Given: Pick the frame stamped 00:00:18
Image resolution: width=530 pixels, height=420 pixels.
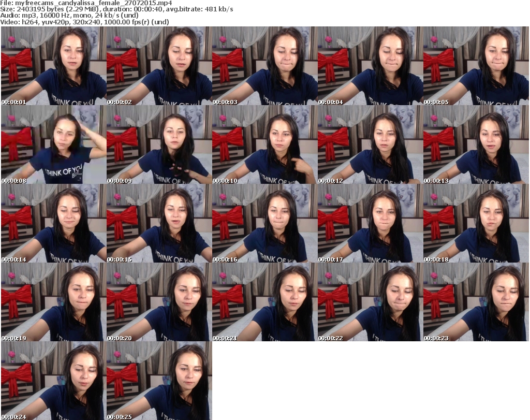Looking at the screenshot, I should 476,223.
